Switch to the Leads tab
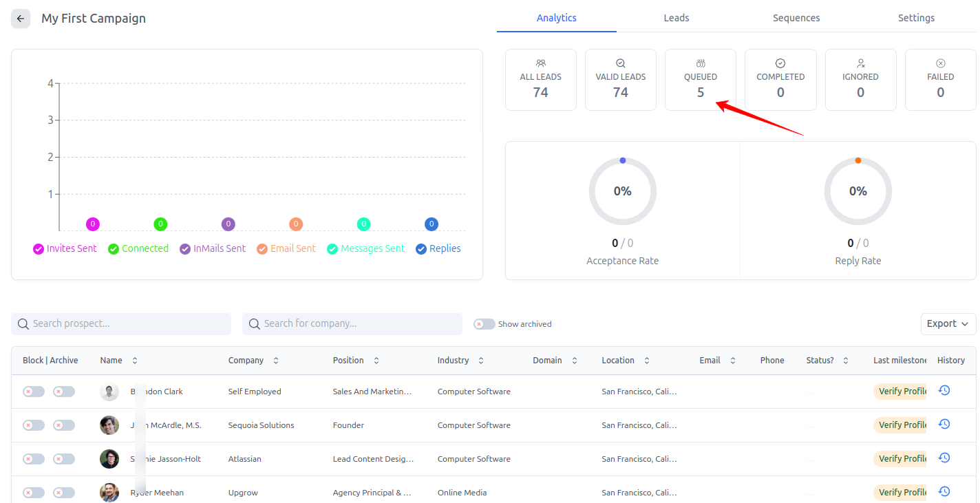Image resolution: width=980 pixels, height=503 pixels. [x=676, y=18]
